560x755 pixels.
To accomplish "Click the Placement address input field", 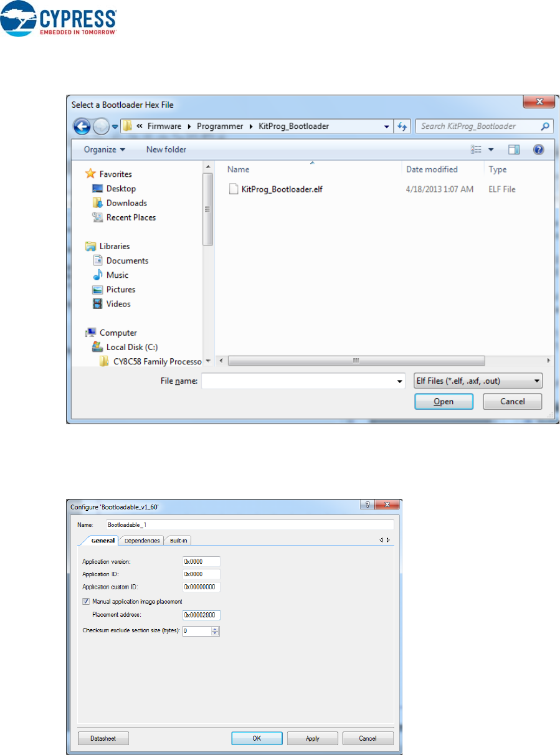I will pyautogui.click(x=202, y=615).
